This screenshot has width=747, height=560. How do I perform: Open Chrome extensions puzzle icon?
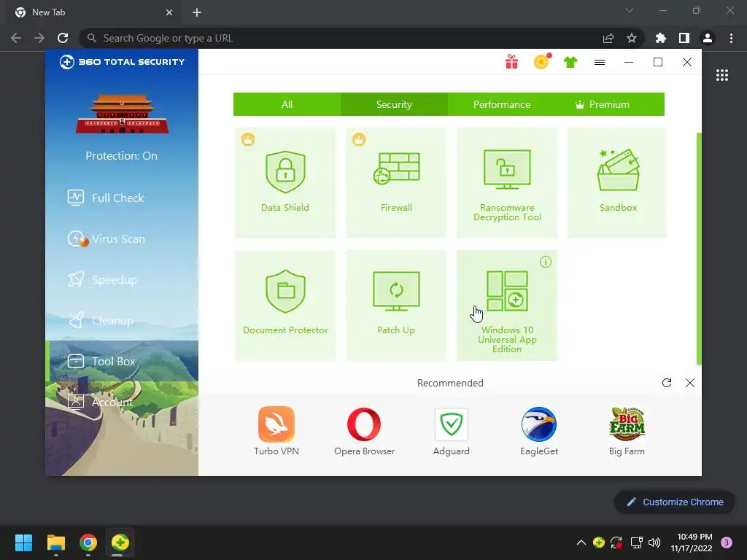(x=661, y=38)
